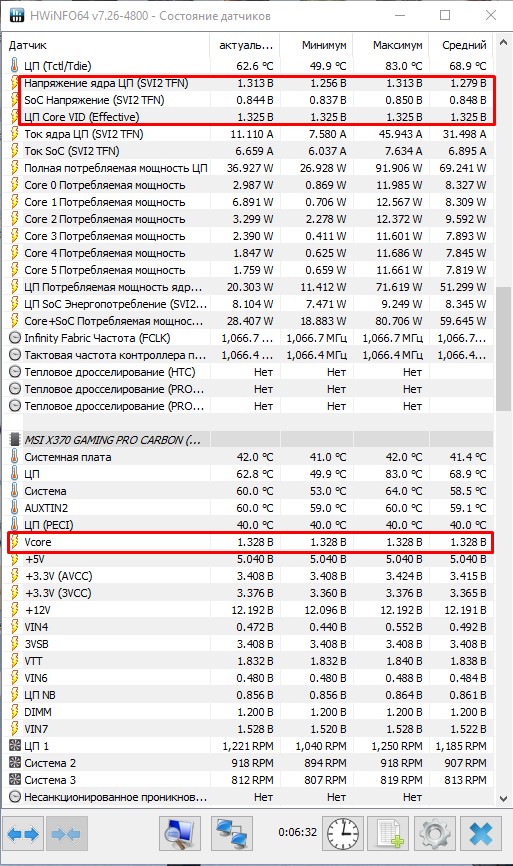Click Vcore current value 1.328 В
Screen dimensions: 513x866
click(255, 542)
